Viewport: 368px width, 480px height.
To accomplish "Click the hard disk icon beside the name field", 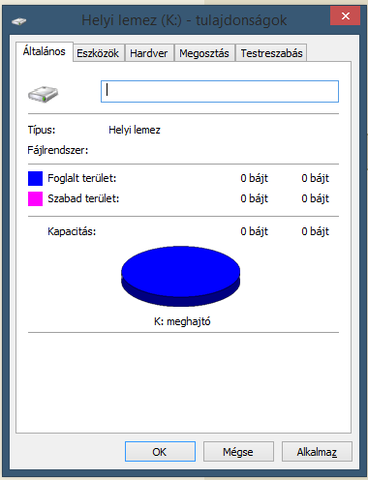I will (x=43, y=94).
